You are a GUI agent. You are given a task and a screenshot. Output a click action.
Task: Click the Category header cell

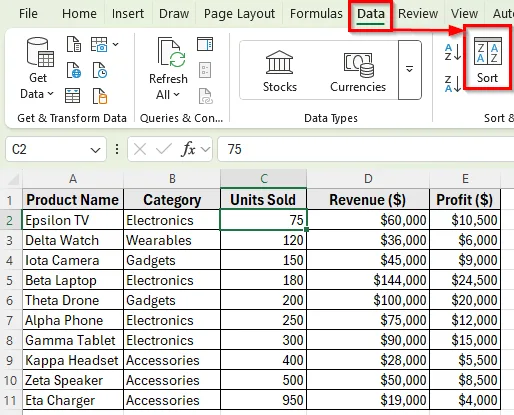[172, 199]
